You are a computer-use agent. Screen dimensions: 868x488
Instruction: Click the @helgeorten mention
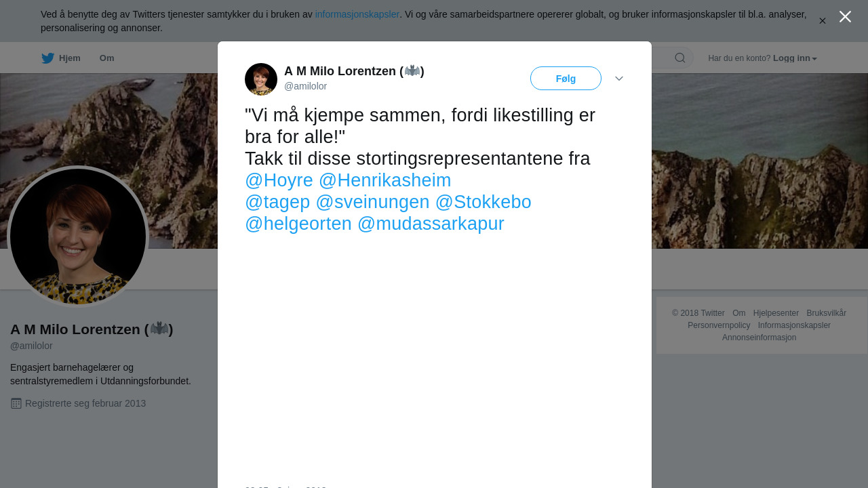[298, 224]
